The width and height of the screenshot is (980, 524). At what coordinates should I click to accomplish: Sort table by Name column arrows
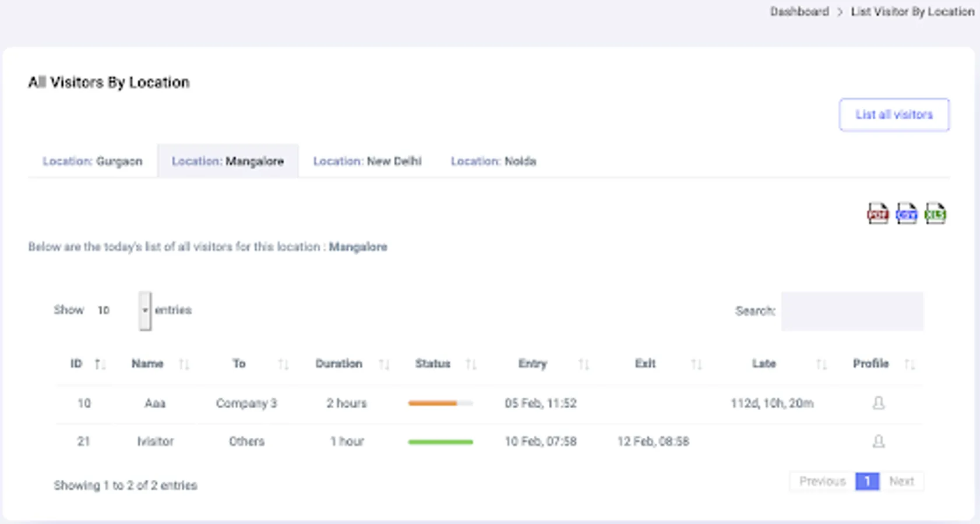click(184, 364)
